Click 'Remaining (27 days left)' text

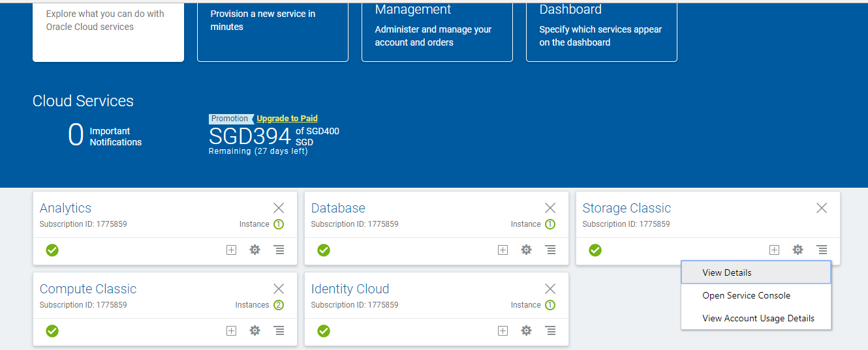[x=258, y=151]
